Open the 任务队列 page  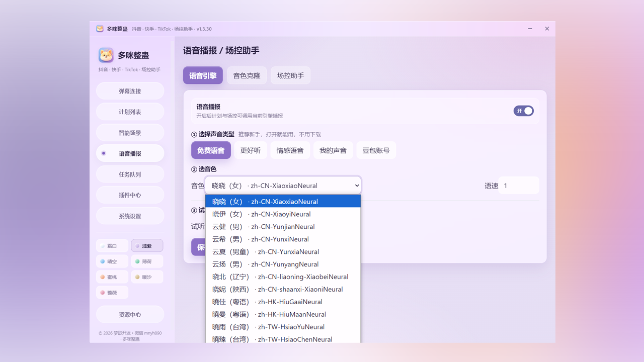pos(130,174)
